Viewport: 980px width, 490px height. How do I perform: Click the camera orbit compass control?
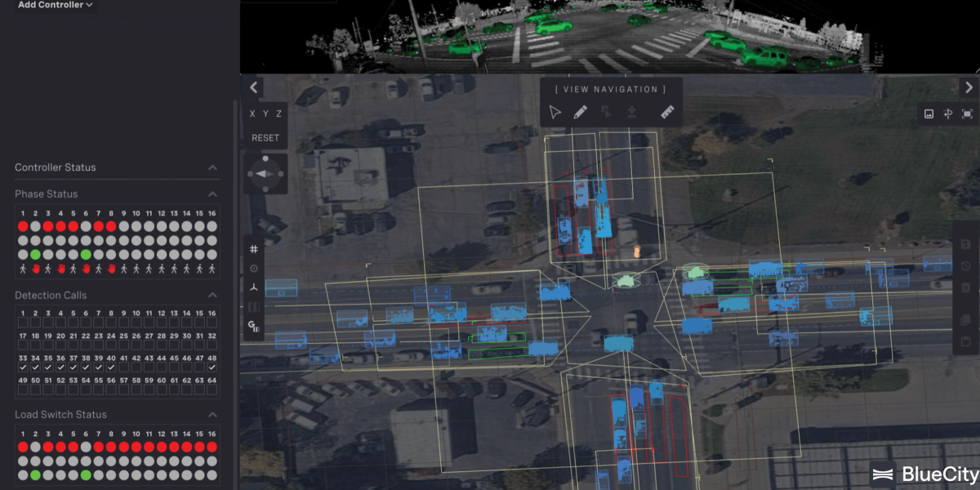pos(265,173)
